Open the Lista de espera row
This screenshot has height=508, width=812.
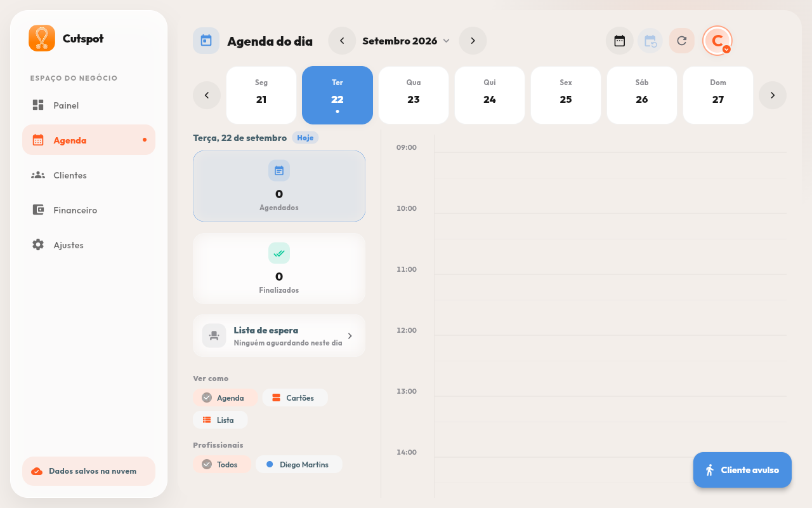click(x=279, y=335)
